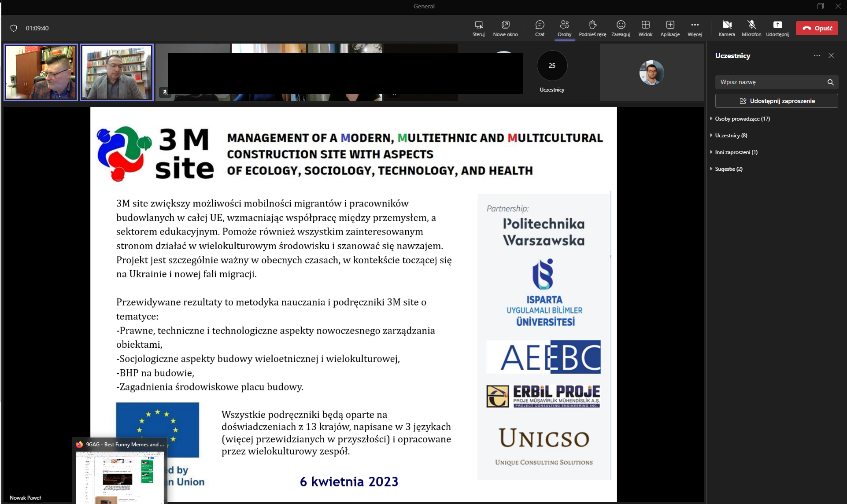The height and width of the screenshot is (504, 847).
Task: Toggle the Osoby participants panel
Action: (x=564, y=28)
